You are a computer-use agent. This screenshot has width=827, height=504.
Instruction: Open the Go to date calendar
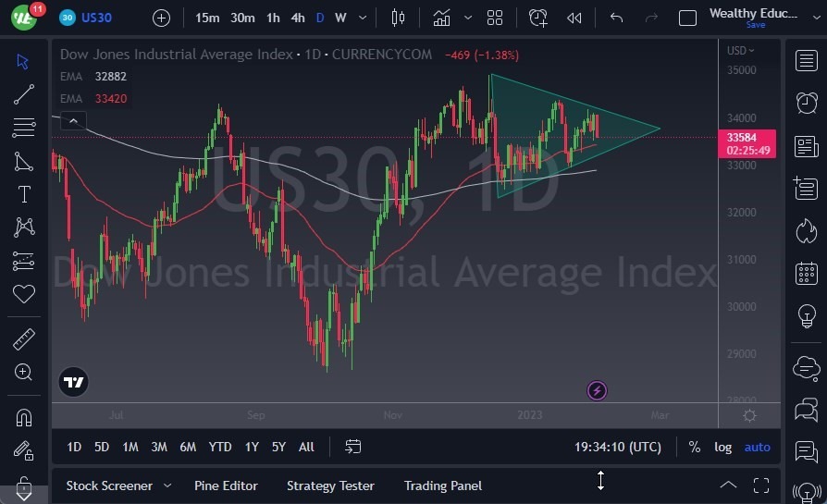click(352, 447)
